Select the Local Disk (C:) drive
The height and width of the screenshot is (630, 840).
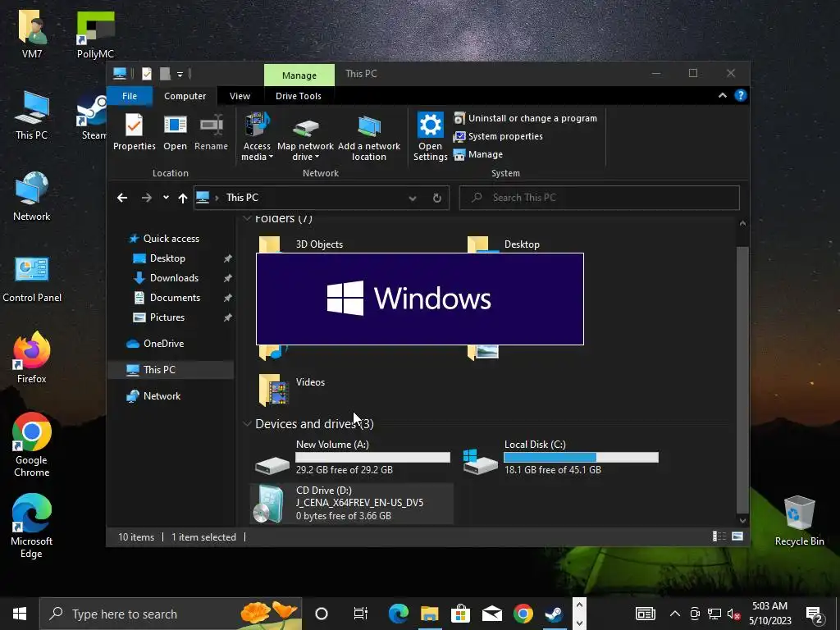coord(560,457)
